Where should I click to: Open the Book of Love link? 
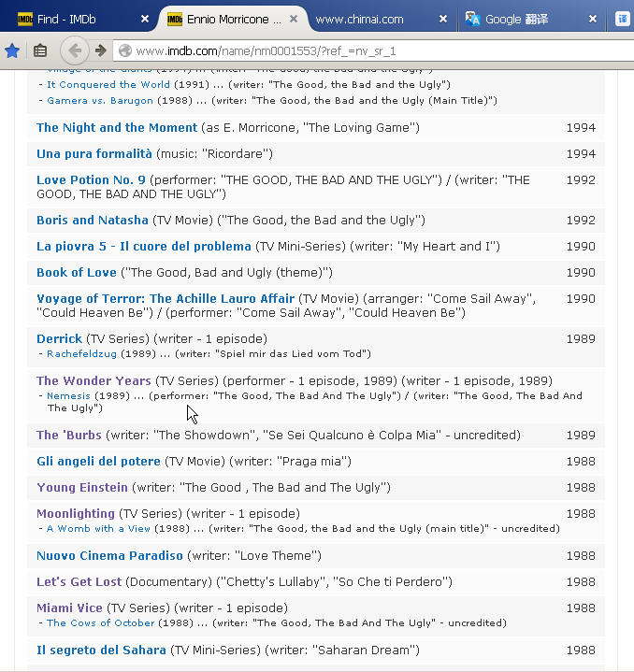tap(77, 273)
